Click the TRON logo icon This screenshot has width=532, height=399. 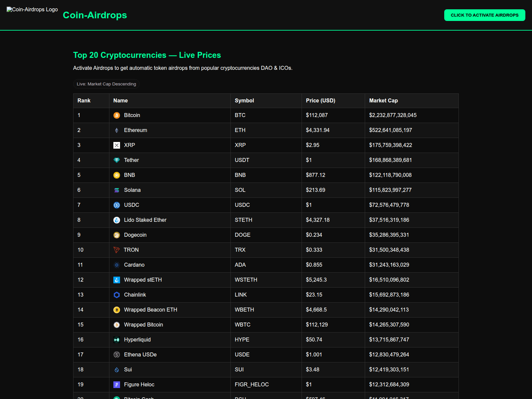[x=116, y=250]
